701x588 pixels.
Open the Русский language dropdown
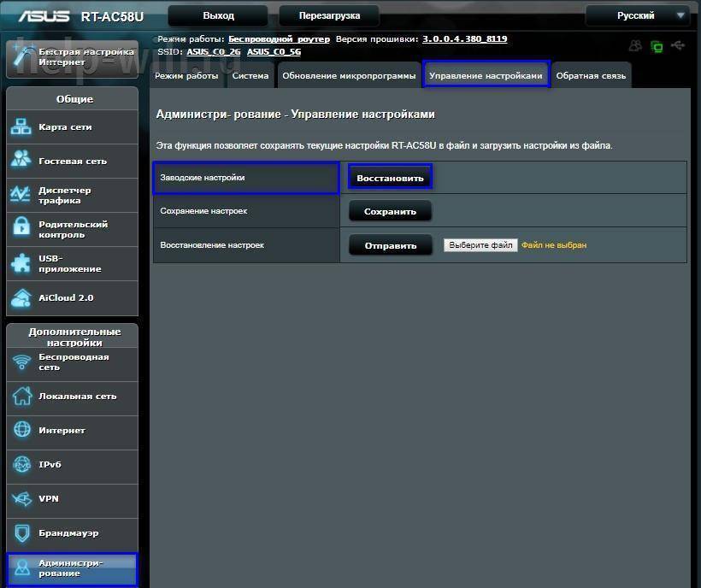[x=638, y=15]
